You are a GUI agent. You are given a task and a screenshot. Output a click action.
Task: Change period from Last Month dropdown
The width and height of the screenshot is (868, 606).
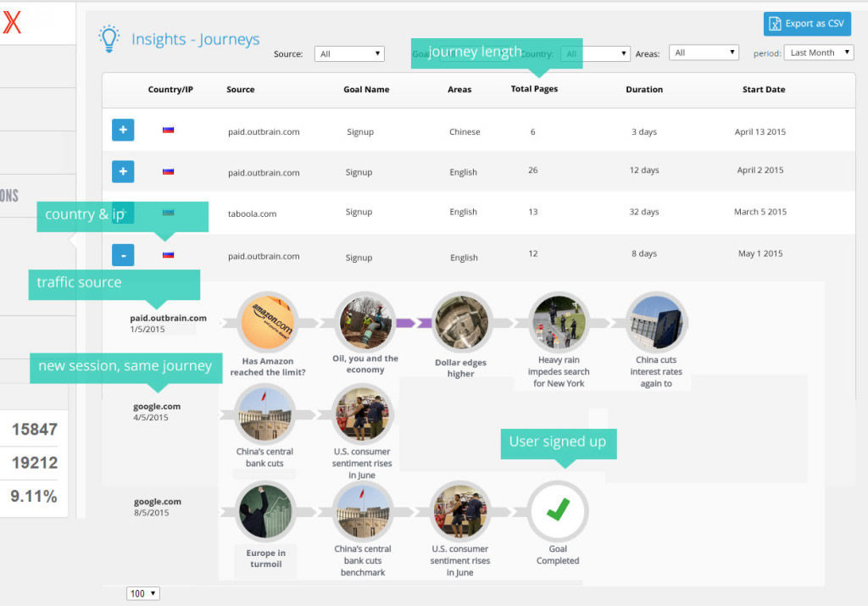tap(819, 53)
